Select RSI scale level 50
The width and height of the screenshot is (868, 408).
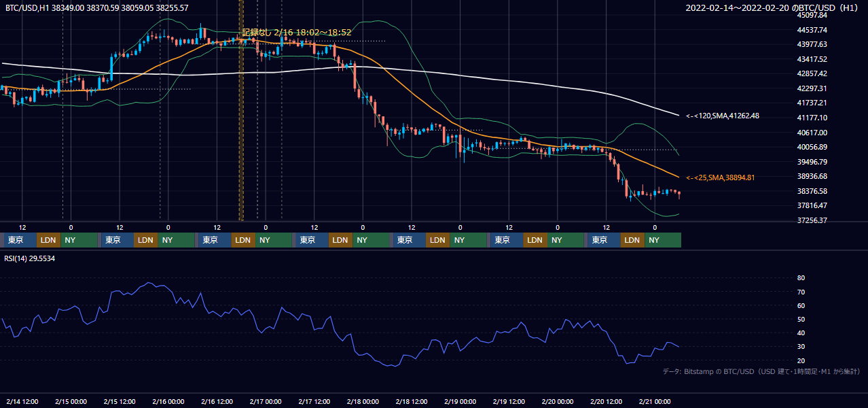(x=801, y=319)
